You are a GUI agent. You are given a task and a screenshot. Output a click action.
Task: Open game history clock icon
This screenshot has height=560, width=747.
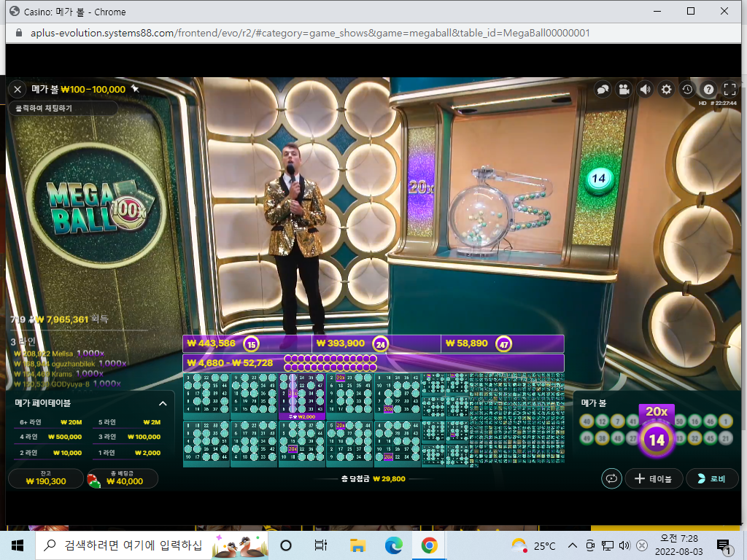click(x=687, y=90)
